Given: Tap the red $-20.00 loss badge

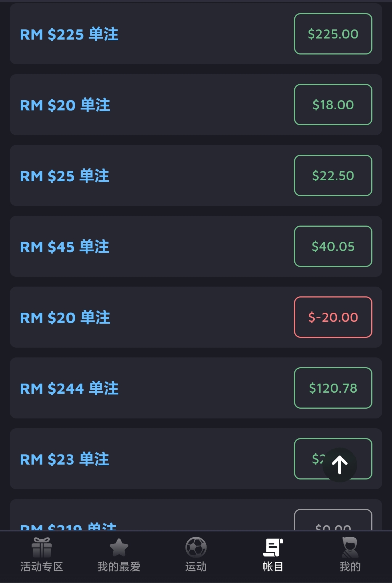Looking at the screenshot, I should click(333, 317).
